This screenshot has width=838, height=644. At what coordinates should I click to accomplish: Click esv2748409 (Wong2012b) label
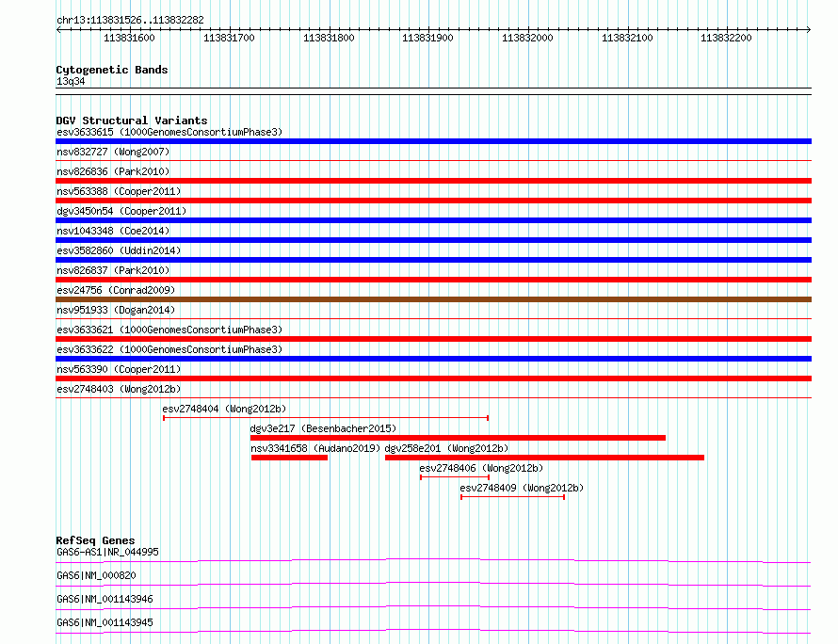pos(523,488)
